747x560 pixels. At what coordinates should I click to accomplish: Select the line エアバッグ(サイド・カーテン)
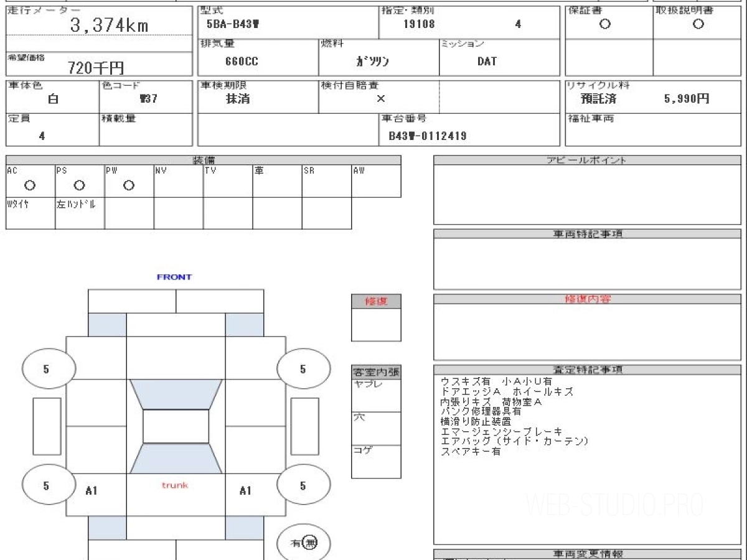[514, 441]
